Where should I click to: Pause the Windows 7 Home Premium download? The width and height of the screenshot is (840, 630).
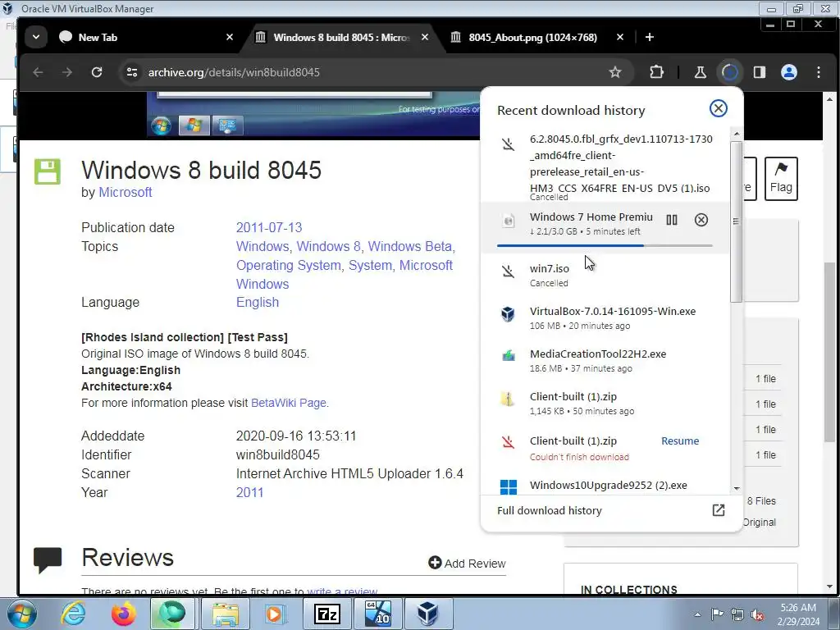coord(672,220)
